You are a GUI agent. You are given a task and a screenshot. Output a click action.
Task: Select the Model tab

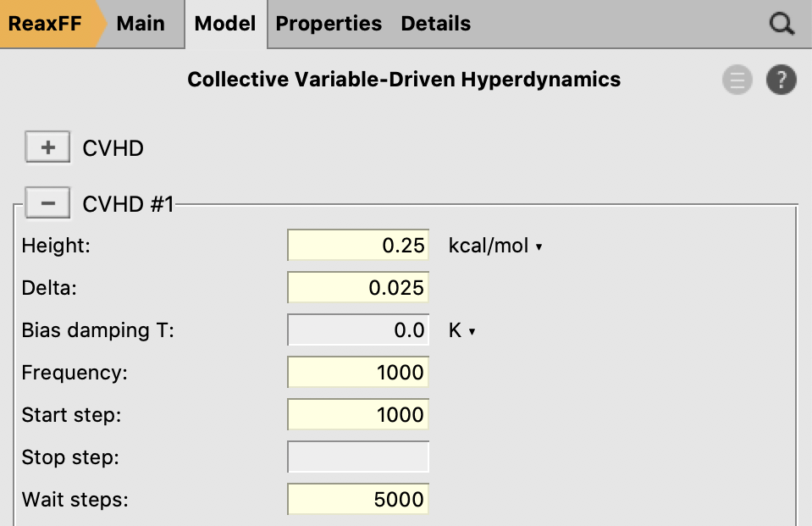pos(225,24)
